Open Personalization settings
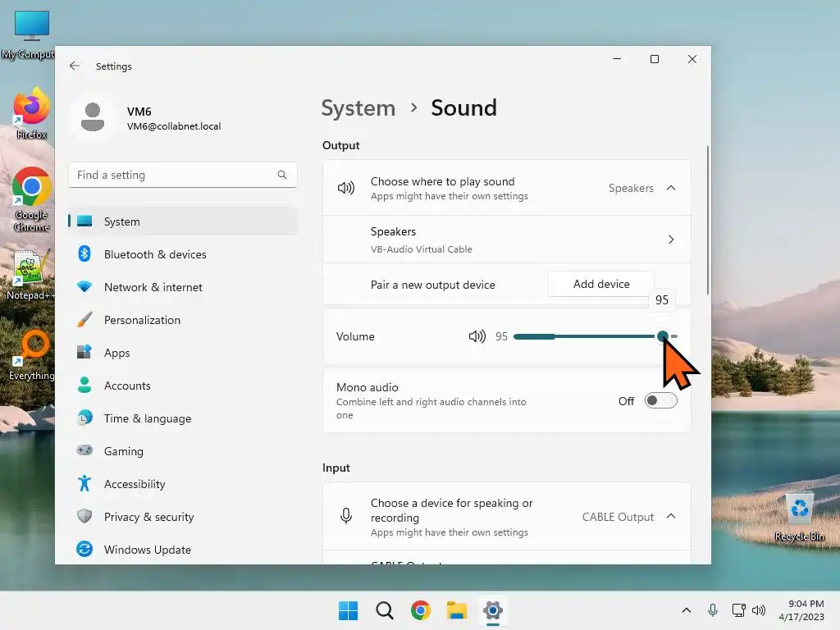The height and width of the screenshot is (630, 840). [x=183, y=320]
